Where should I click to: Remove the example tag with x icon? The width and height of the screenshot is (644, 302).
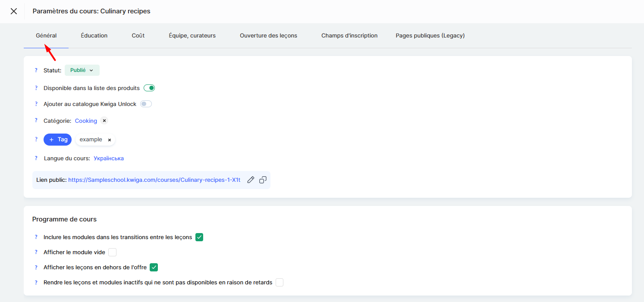click(x=110, y=140)
